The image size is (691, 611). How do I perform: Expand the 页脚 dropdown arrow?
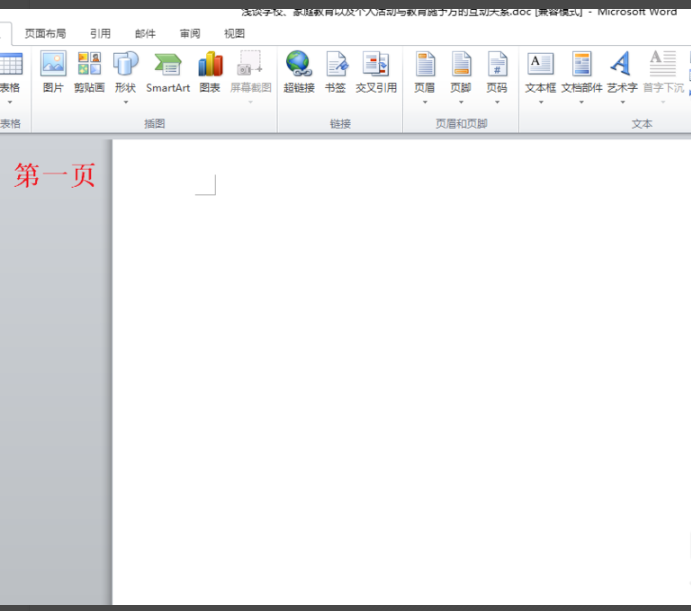[x=461, y=102]
